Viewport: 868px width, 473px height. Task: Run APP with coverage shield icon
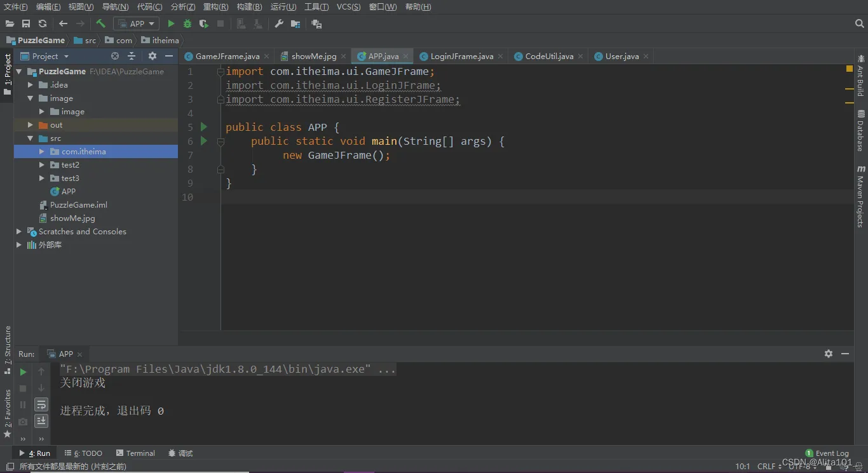click(204, 23)
